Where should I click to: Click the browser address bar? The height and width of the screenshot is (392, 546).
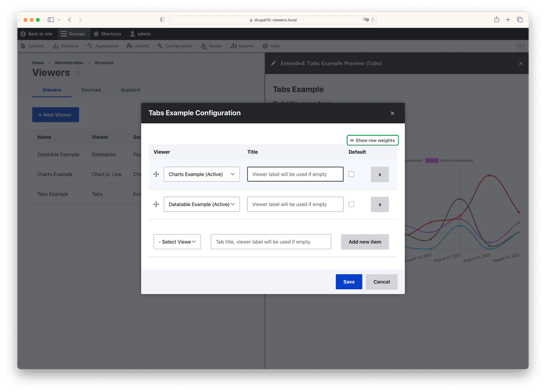click(x=273, y=20)
